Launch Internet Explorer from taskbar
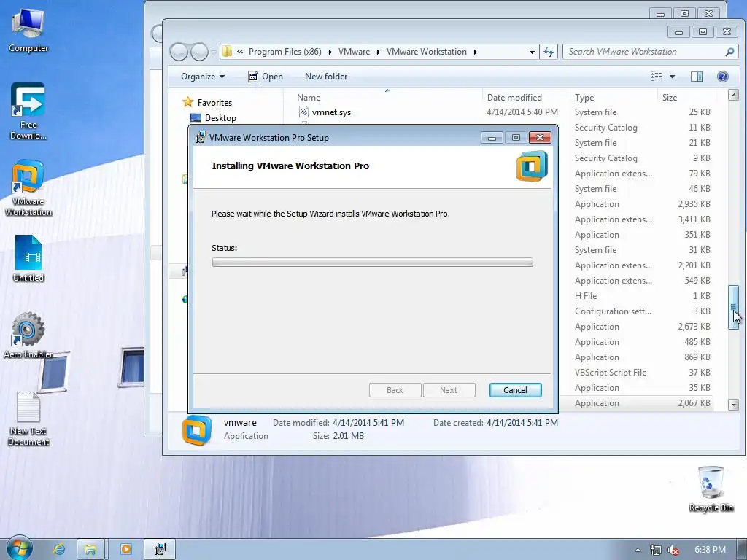This screenshot has height=560, width=747. pos(59,550)
